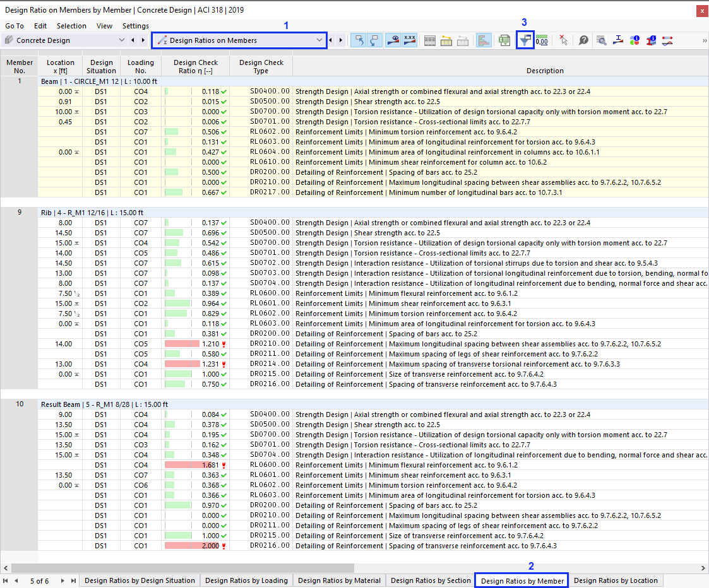Image resolution: width=709 pixels, height=588 pixels.
Task: Select Rib 4 R_M1 12/16 group row
Action: click(x=373, y=213)
